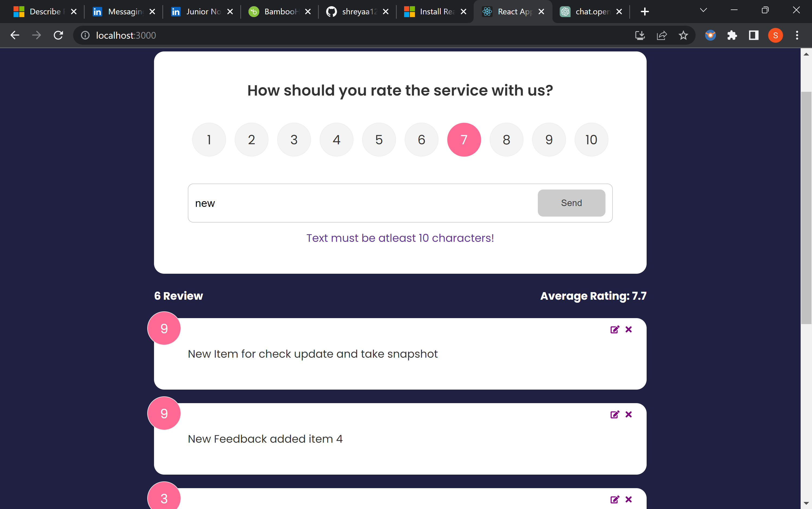Bookmark the page using the star icon

tap(683, 35)
